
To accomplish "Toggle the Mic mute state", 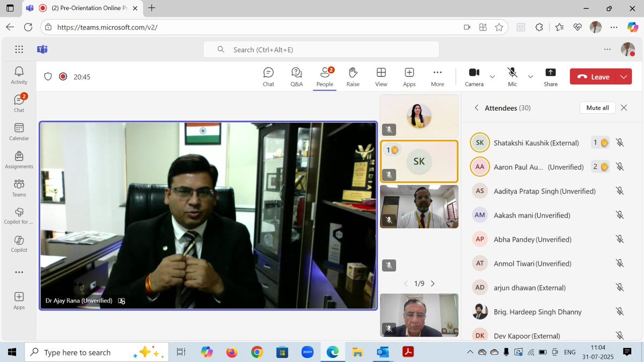I will click(513, 77).
